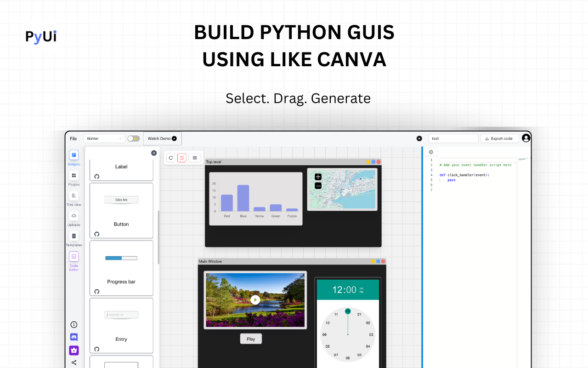The height and width of the screenshot is (368, 588).
Task: Open the Plugins sidebar panel
Action: coord(73,178)
